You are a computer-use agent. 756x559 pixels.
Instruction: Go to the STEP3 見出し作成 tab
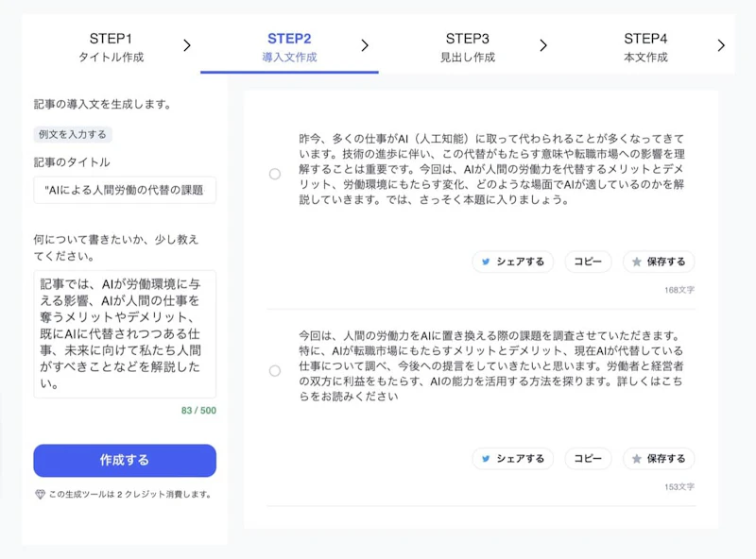[x=467, y=47]
